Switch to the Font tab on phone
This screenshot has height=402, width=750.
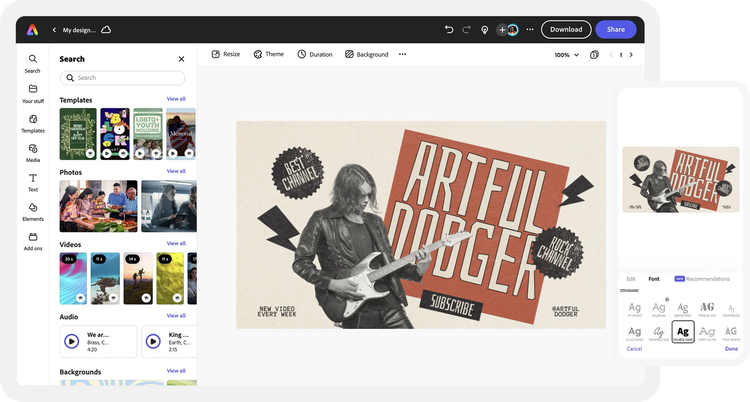coord(653,279)
